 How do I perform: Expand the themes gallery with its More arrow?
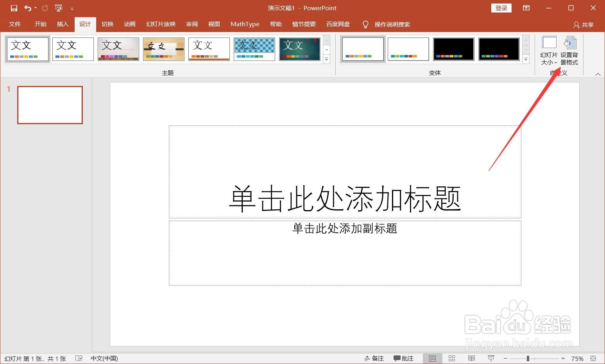tap(327, 59)
